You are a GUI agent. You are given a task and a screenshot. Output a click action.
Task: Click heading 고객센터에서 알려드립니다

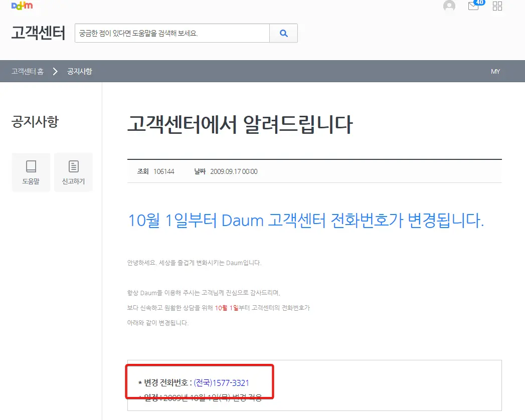tap(240, 124)
